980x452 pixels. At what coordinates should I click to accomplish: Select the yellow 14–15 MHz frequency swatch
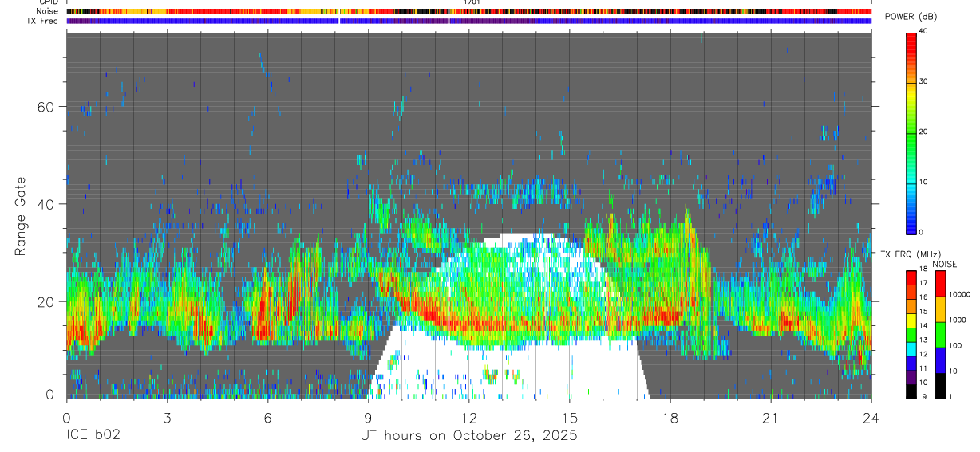tap(911, 320)
